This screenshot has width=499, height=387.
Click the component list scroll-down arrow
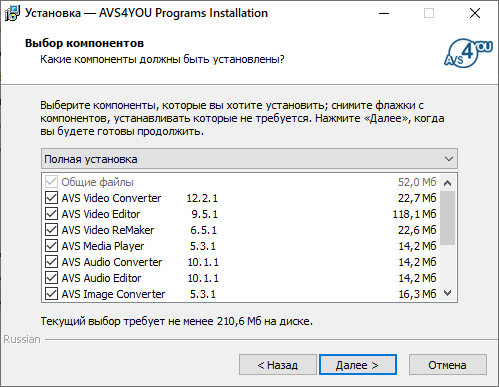click(x=448, y=293)
